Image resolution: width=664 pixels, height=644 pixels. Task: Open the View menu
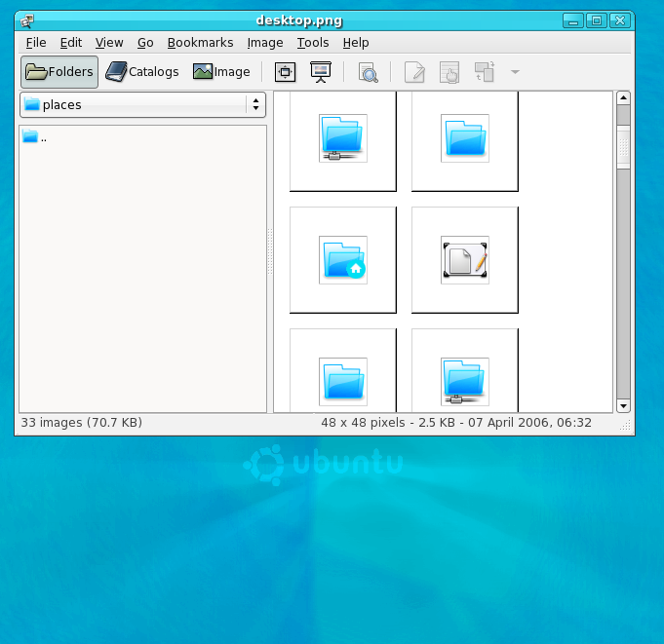point(109,43)
